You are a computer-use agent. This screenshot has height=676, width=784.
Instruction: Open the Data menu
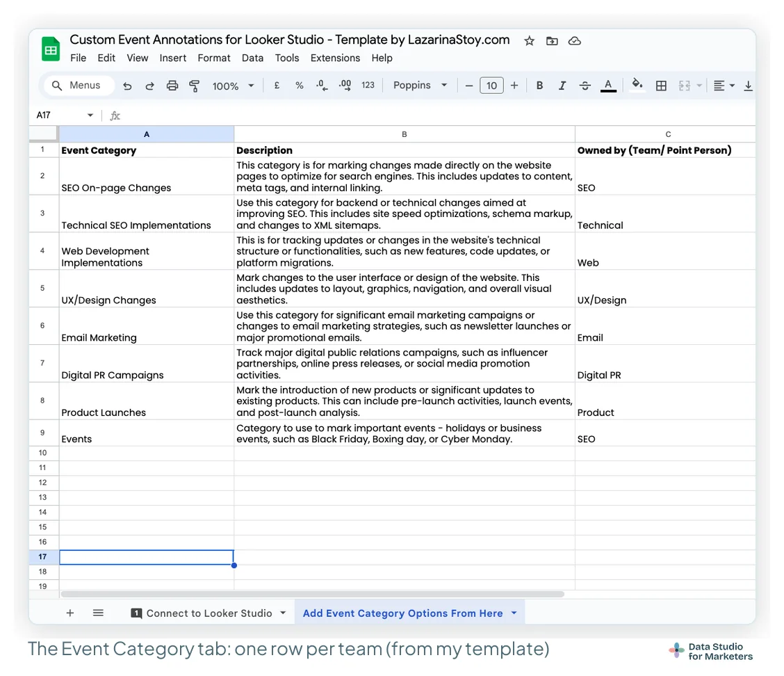pyautogui.click(x=252, y=58)
